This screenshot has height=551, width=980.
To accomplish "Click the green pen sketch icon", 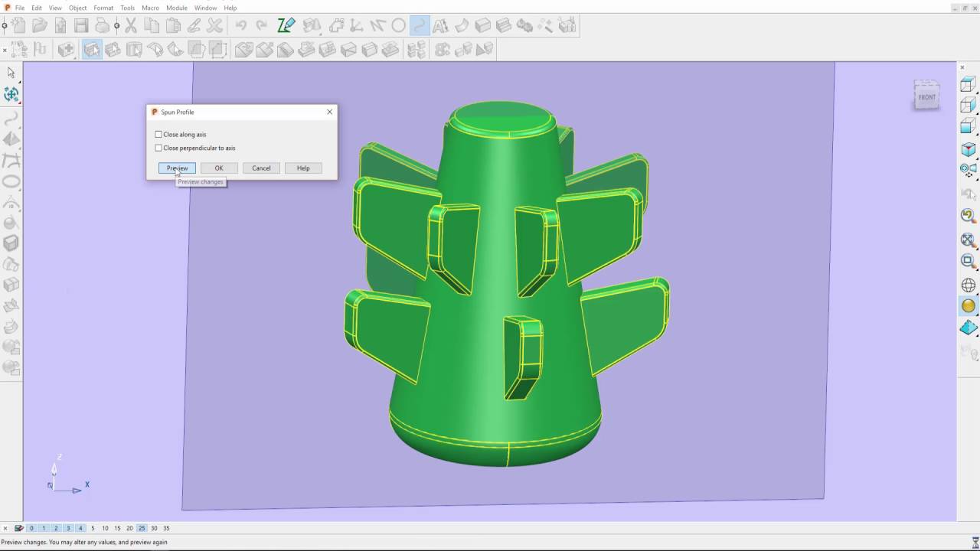I will (286, 26).
